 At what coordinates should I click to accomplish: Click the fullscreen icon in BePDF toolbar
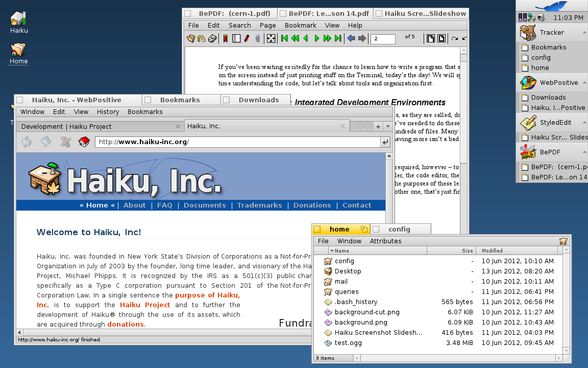(x=271, y=38)
